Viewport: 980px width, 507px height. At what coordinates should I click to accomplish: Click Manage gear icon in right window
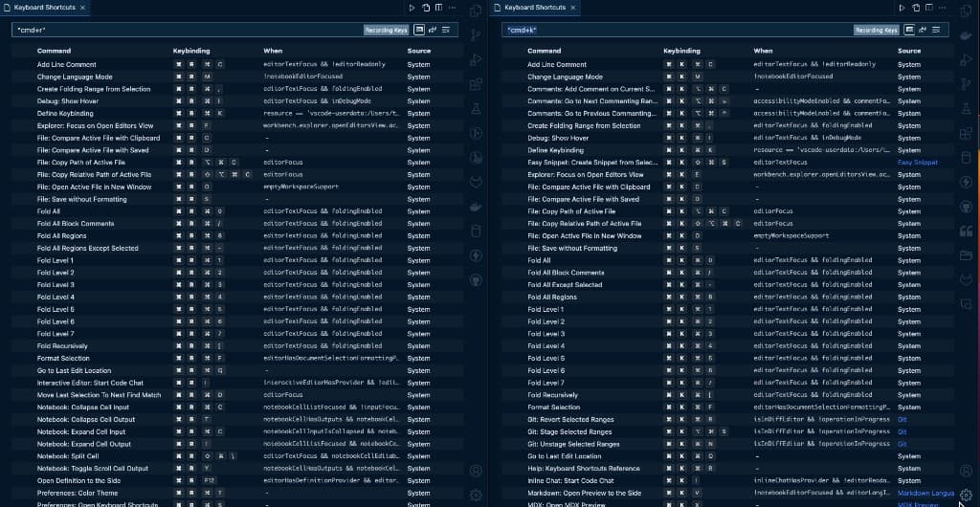tap(966, 495)
